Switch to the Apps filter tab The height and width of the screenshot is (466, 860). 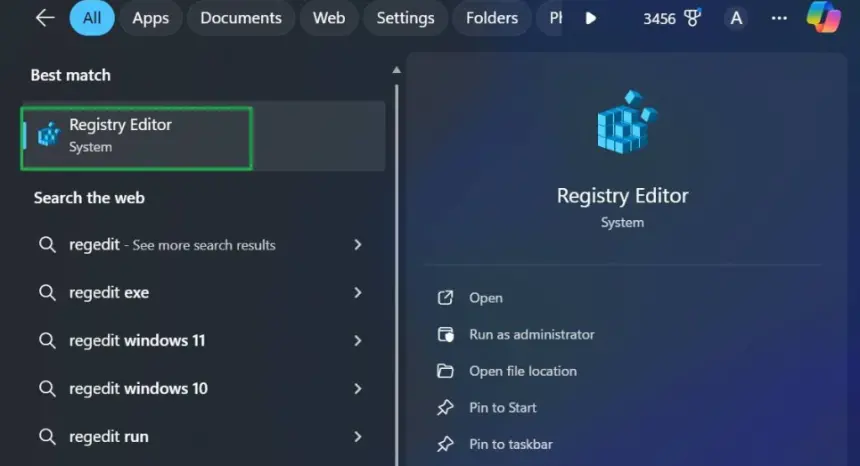[150, 18]
